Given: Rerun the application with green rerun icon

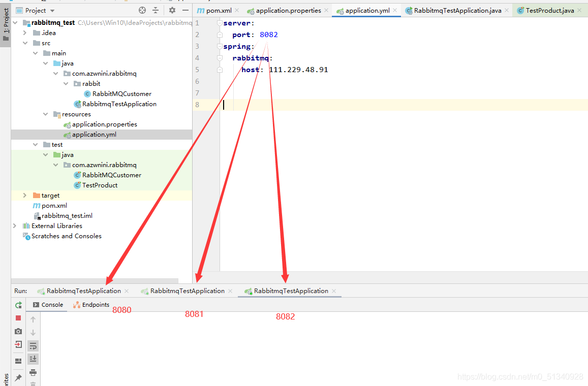Looking at the screenshot, I should tap(18, 305).
